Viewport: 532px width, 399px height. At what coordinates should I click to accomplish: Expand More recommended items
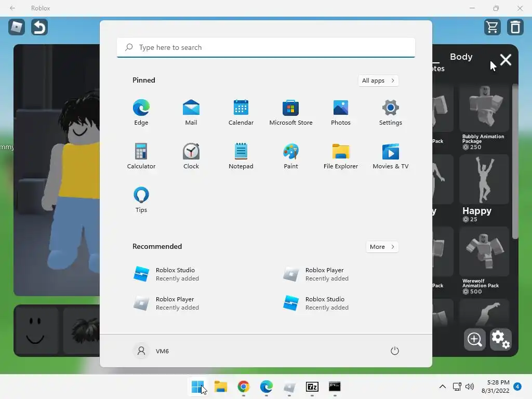click(382, 247)
